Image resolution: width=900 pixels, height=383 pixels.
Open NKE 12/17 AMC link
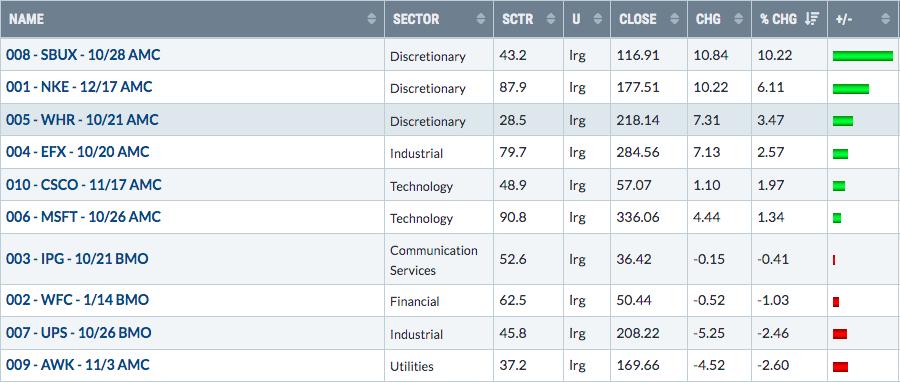(x=79, y=87)
